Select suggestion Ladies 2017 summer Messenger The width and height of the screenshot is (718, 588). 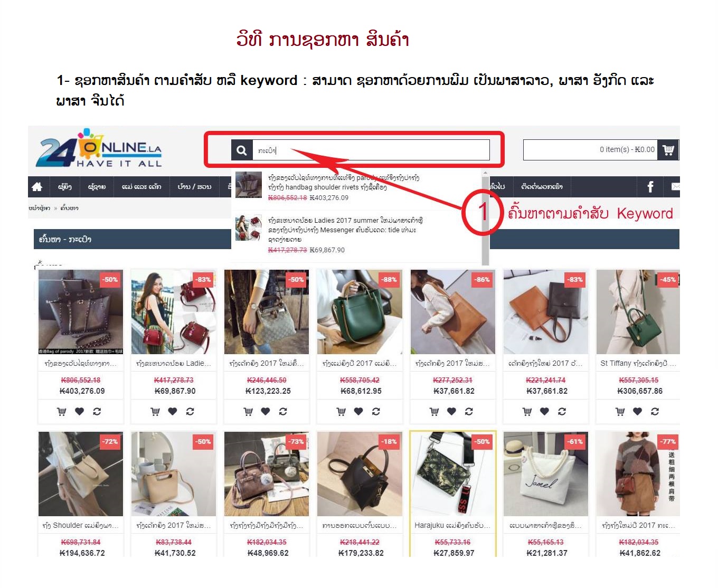(x=356, y=234)
